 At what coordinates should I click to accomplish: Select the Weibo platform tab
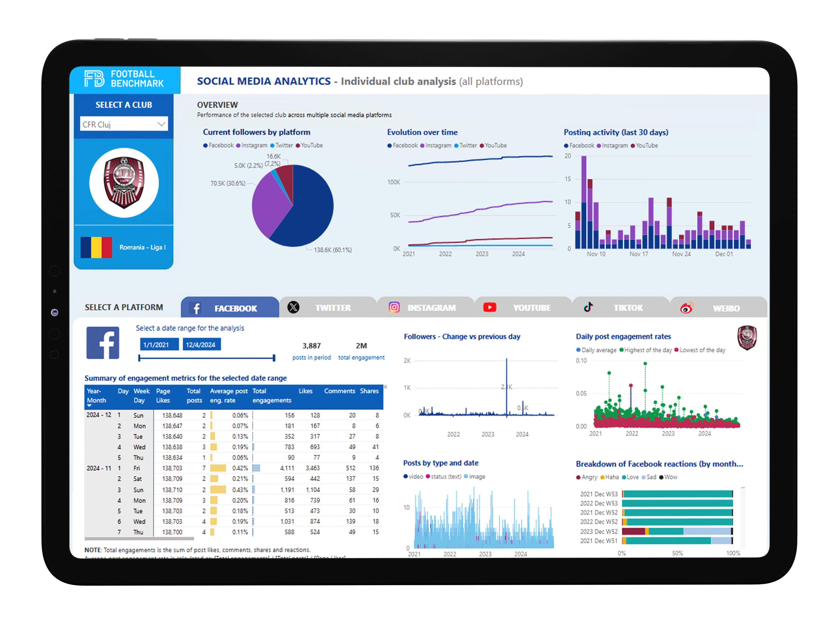(718, 308)
